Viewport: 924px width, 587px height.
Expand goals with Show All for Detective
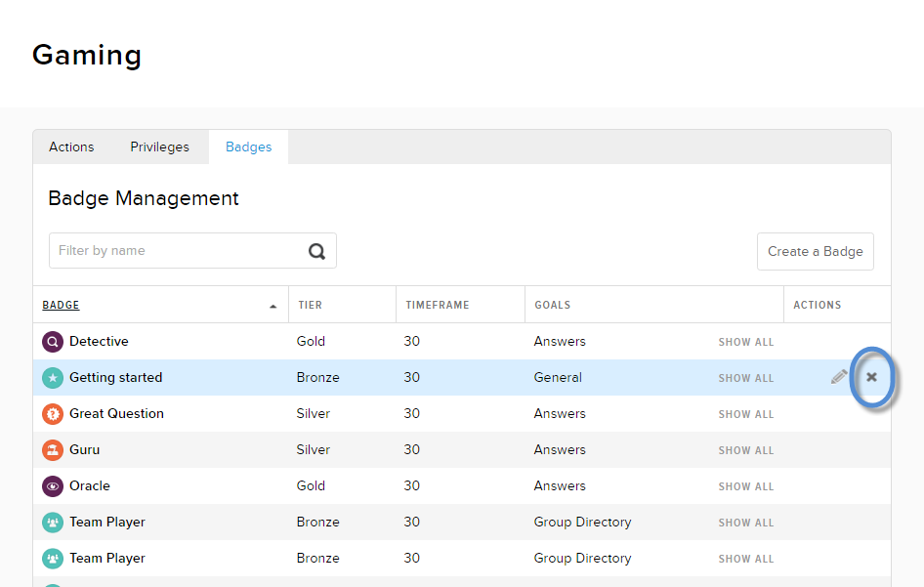point(745,342)
